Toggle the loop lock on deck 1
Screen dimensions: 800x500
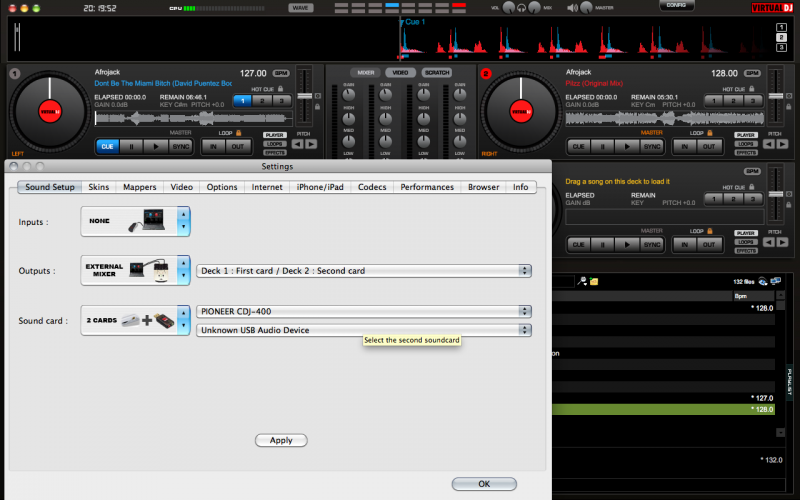(x=238, y=133)
